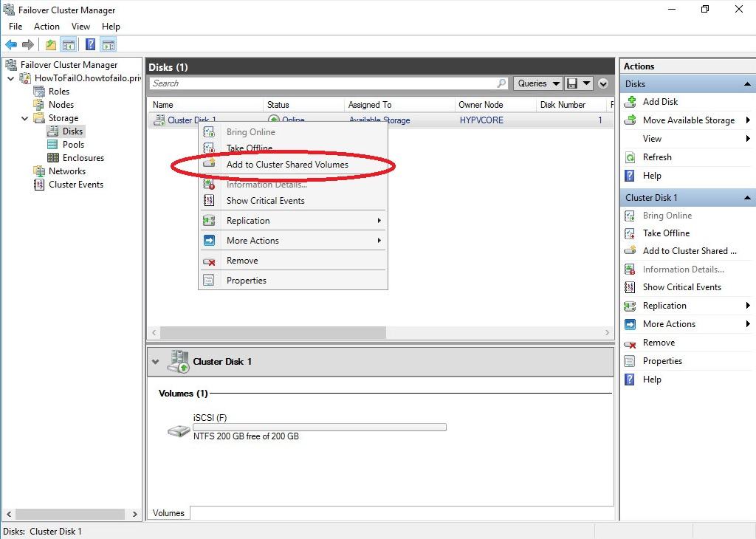Select Pools under Storage
This screenshot has width=756, height=539.
coord(73,145)
